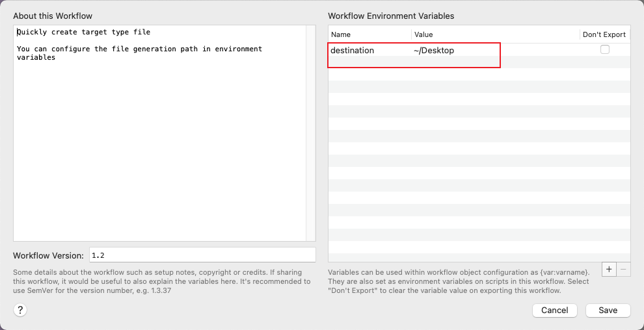The image size is (644, 330).
Task: Click the 'You can configure the file' text line
Action: 139,49
